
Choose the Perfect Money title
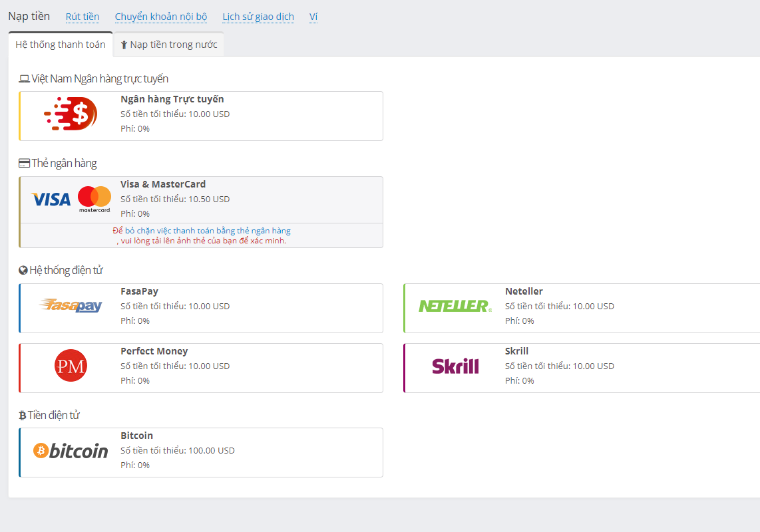pos(154,351)
